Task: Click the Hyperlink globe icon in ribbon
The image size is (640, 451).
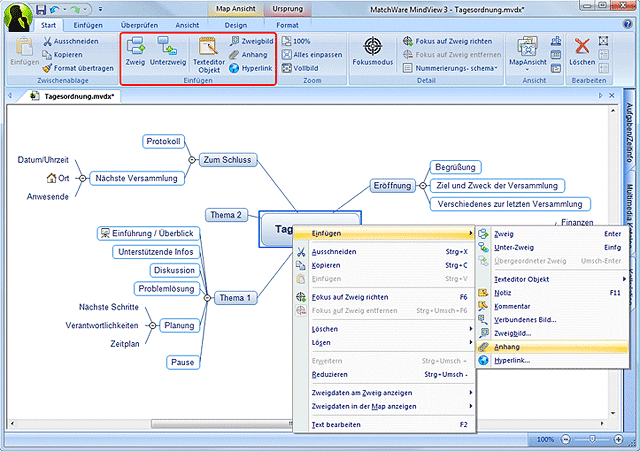Action: pyautogui.click(x=233, y=68)
